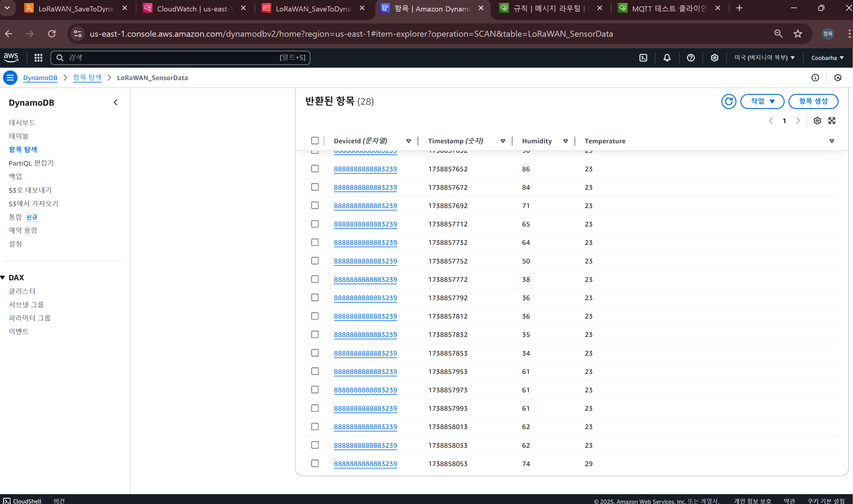Screen dimensions: 853x504
Task: Toggle the side navigation hamburger button
Action: point(10,78)
